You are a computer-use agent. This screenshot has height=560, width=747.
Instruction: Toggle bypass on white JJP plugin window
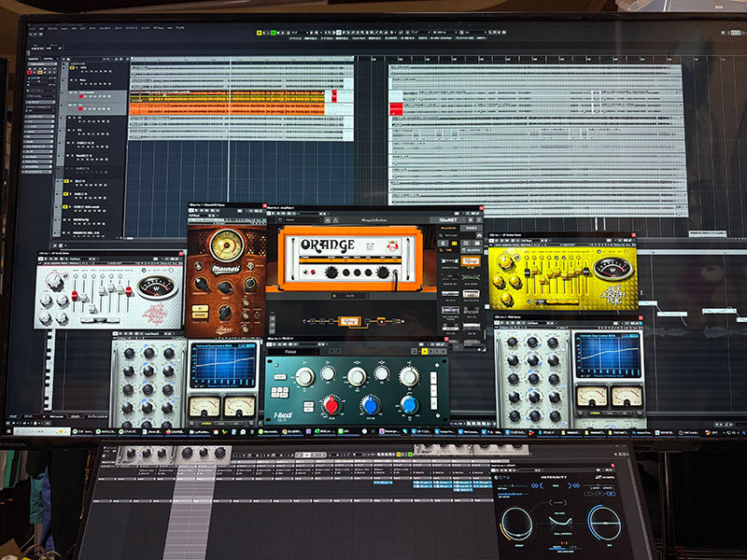tap(41, 259)
